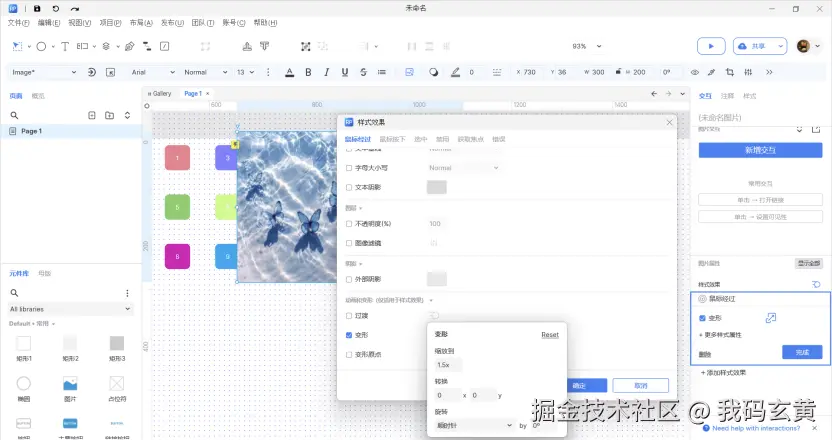The width and height of the screenshot is (832, 440).
Task: Open the 发布(U) menu
Action: [x=172, y=23]
